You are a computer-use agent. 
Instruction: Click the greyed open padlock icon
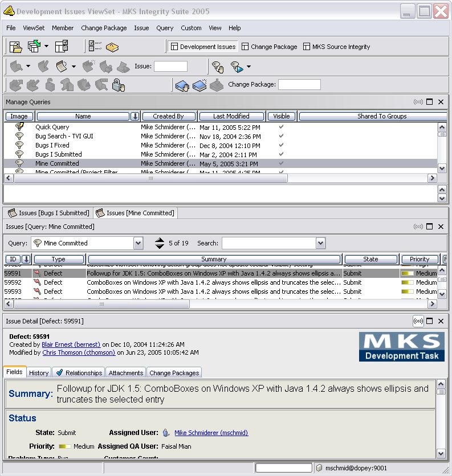click(50, 85)
